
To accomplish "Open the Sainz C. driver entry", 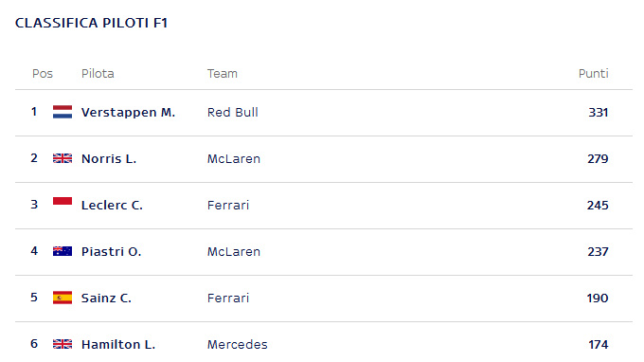I will (106, 298).
